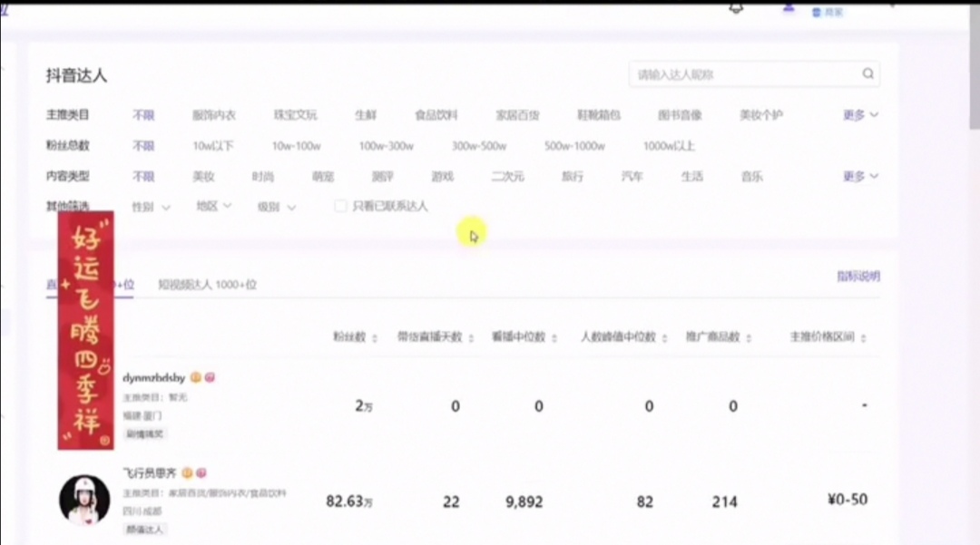Viewport: 980px width, 545px height.
Task: Sort by 人数峰值中位数 column arrows
Action: coord(665,337)
